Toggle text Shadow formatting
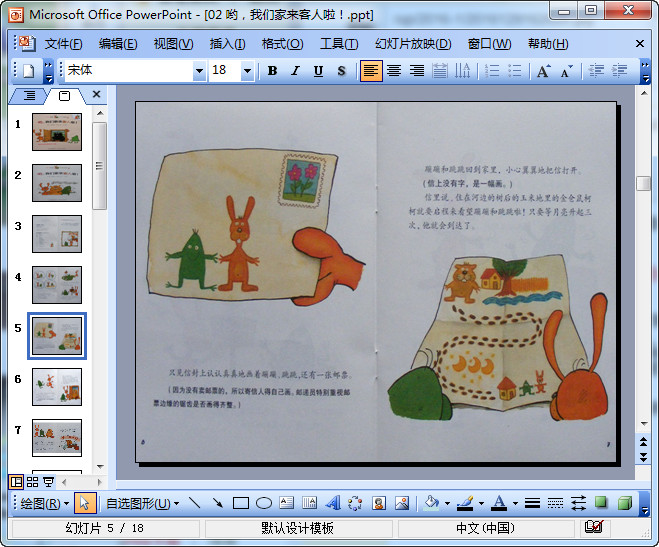The height and width of the screenshot is (547, 659). pos(341,71)
